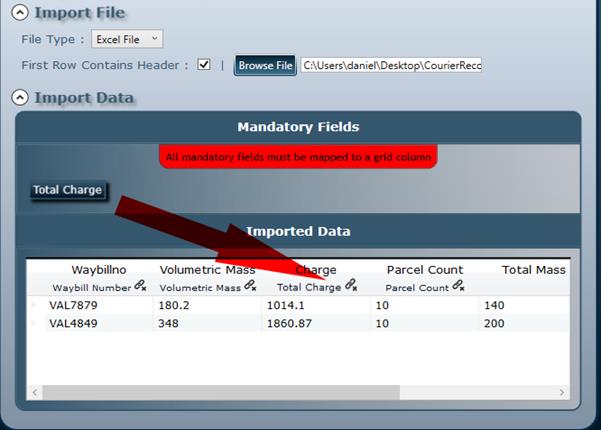Select the Total Mass column header
Viewport: 601px width, 430px height.
(x=533, y=270)
